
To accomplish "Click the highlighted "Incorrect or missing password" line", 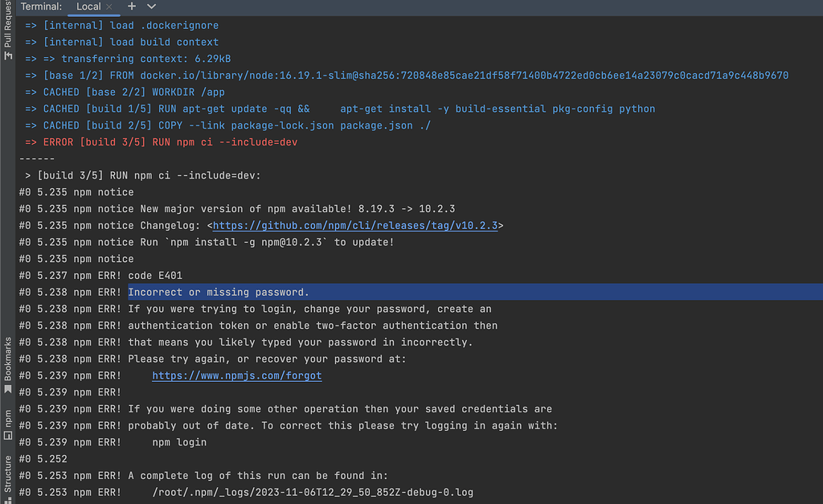I will click(x=219, y=293).
